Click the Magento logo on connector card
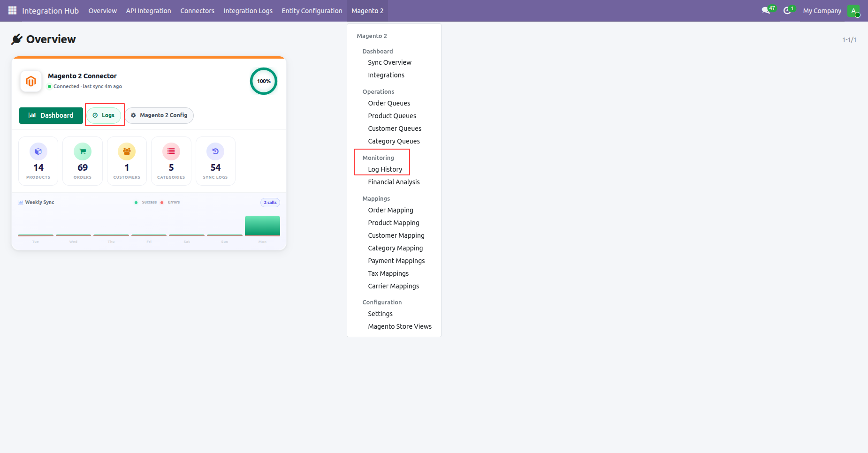Image resolution: width=868 pixels, height=453 pixels. point(31,81)
